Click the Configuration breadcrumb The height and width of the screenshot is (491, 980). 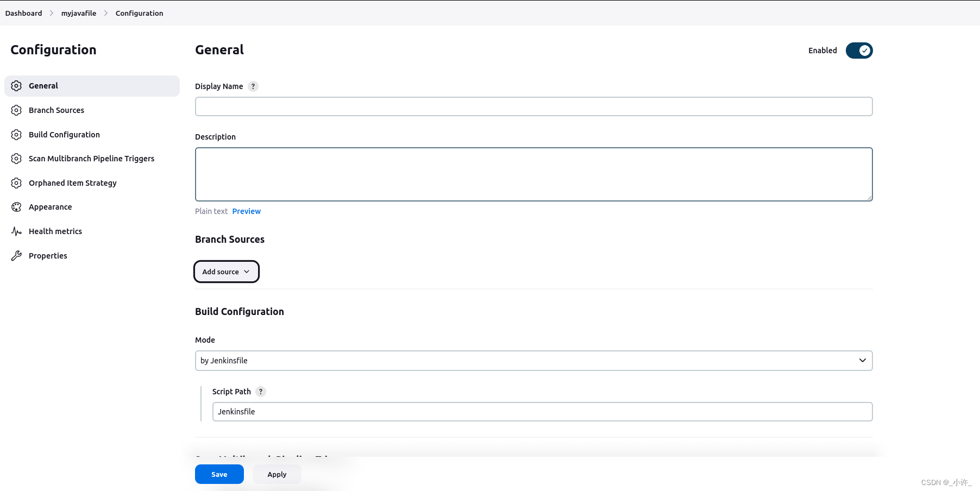click(139, 13)
